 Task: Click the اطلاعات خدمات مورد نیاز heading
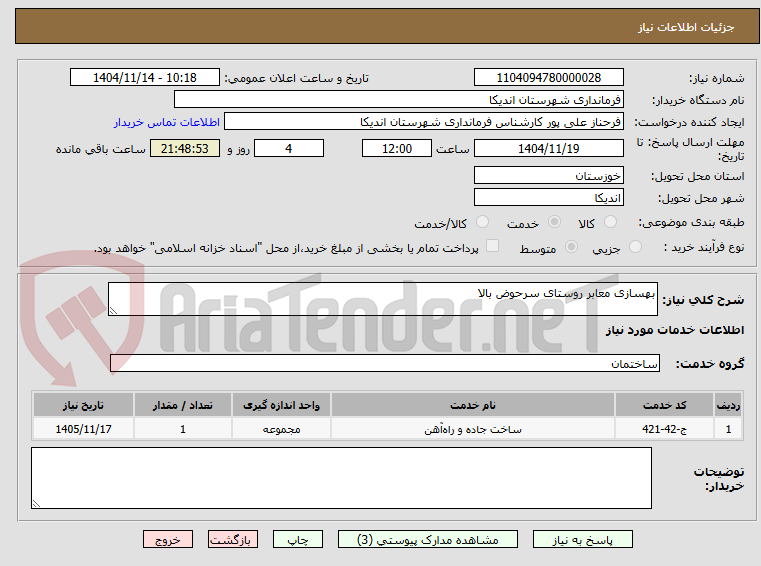click(675, 330)
